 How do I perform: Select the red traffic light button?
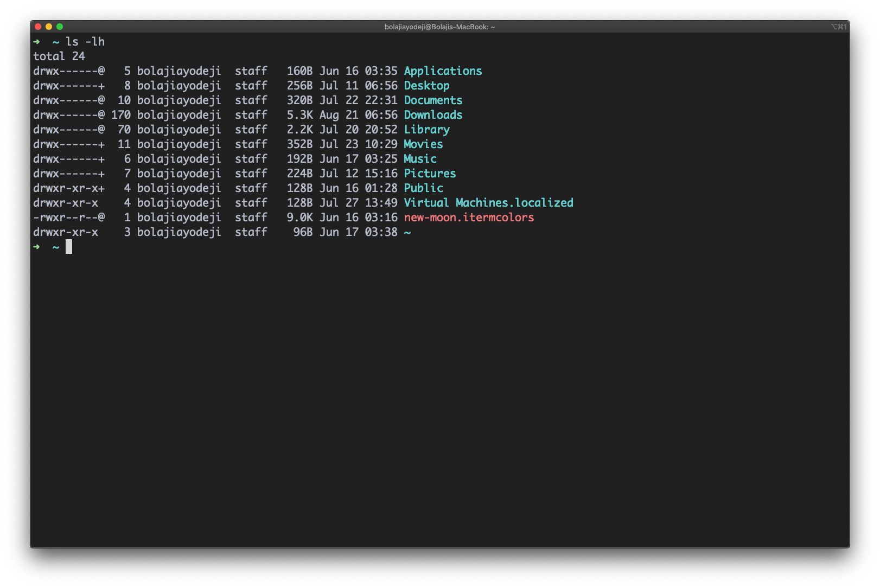click(37, 25)
